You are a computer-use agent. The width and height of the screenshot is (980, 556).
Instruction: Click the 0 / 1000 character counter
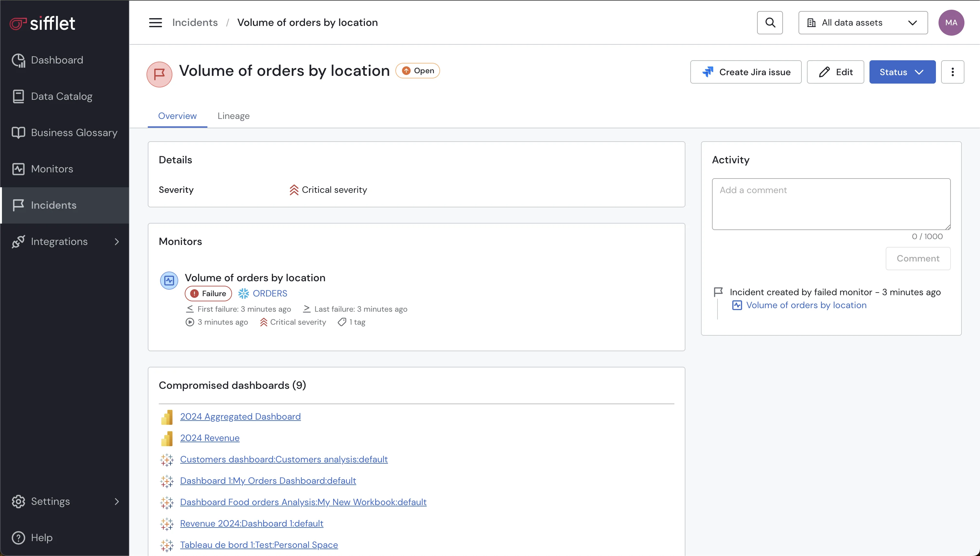[927, 237]
